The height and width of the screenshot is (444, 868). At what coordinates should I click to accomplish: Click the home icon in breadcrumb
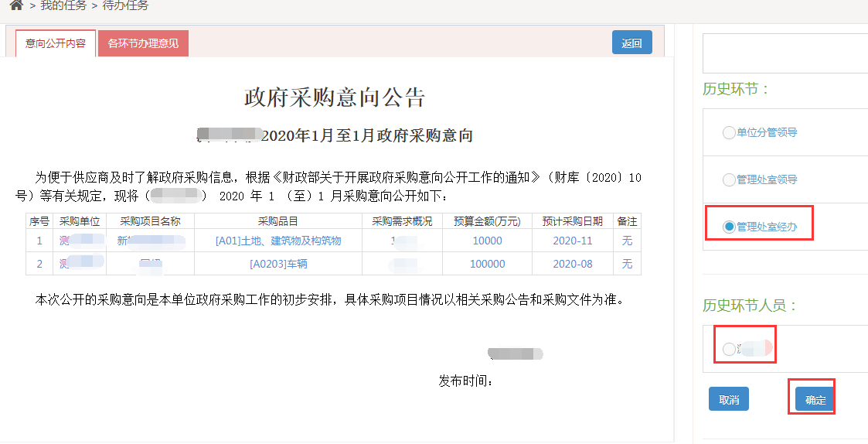tap(15, 6)
